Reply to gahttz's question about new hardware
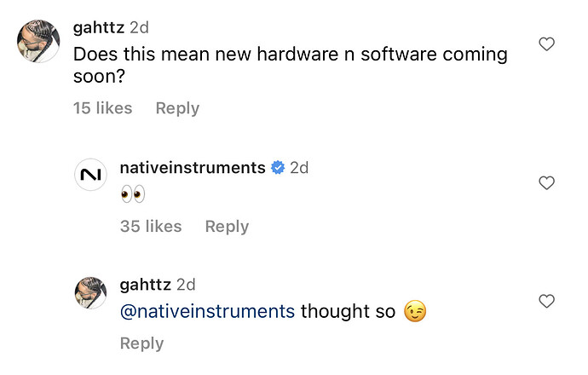Image resolution: width=588 pixels, height=375 pixels. click(177, 108)
